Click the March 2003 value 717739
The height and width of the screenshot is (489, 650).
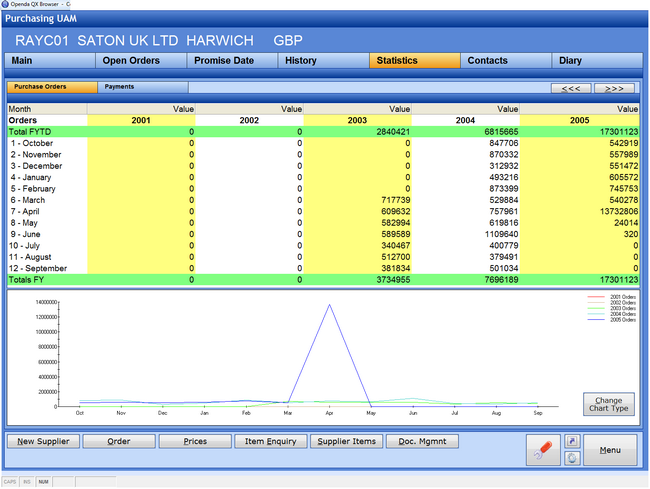tap(395, 200)
